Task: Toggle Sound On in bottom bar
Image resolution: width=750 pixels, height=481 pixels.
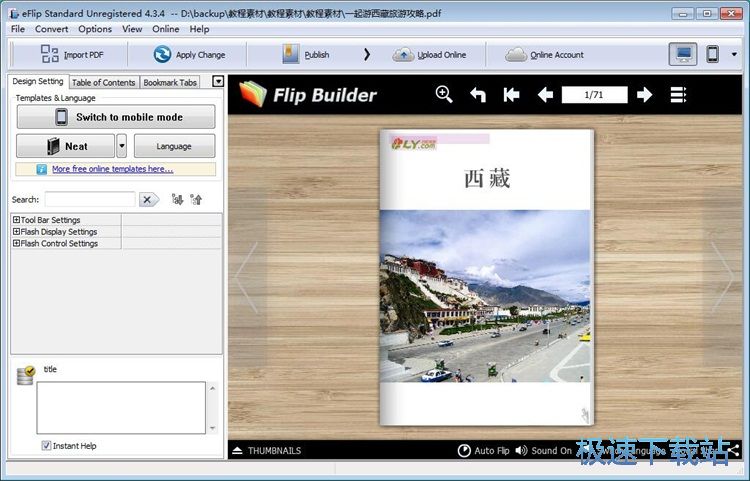Action: (x=544, y=450)
